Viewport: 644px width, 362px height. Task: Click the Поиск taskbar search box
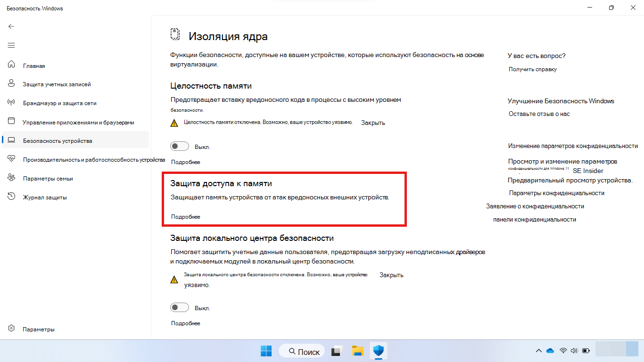pyautogui.click(x=301, y=351)
